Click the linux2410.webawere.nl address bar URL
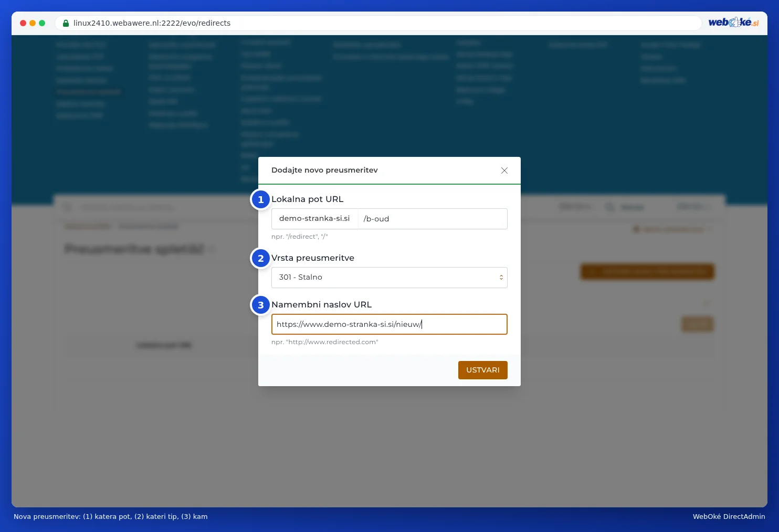 pyautogui.click(x=152, y=23)
